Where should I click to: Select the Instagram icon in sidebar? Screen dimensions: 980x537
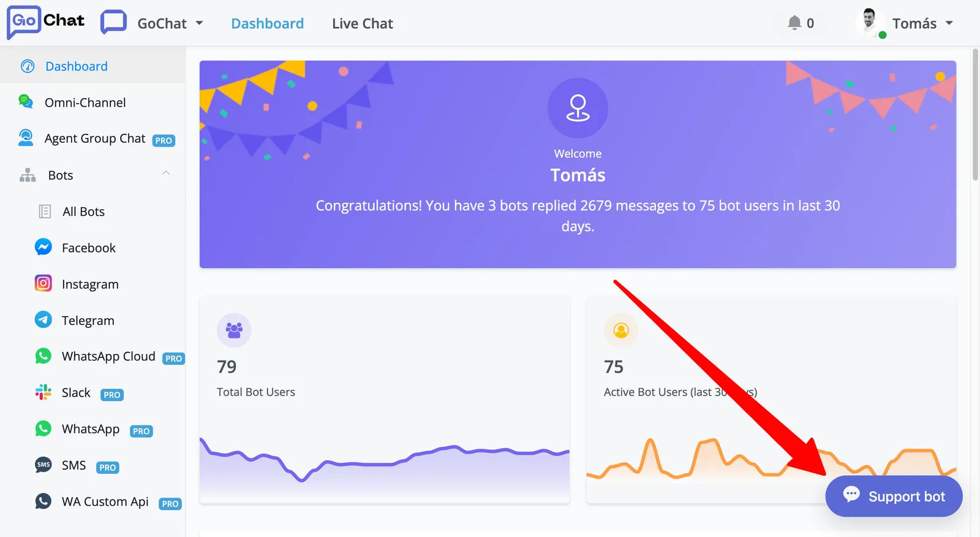pyautogui.click(x=43, y=283)
